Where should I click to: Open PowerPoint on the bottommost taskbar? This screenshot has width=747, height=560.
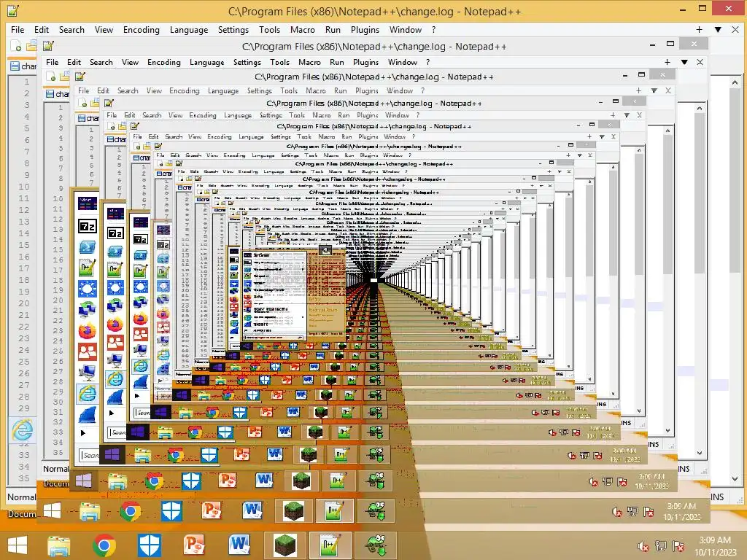click(194, 545)
